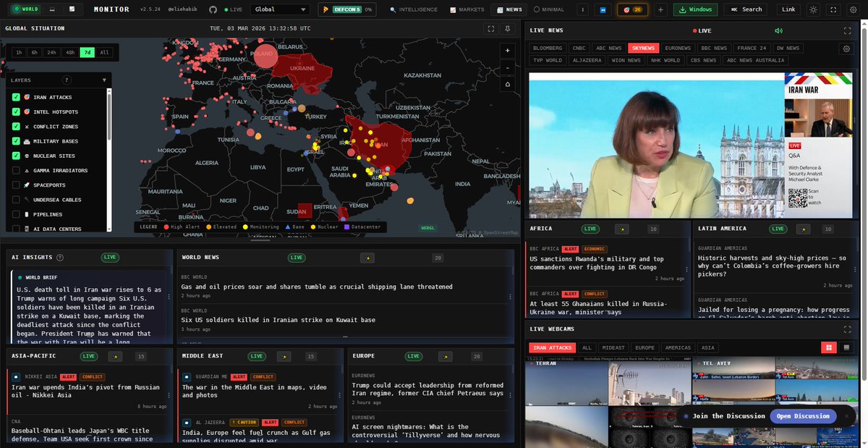Uncheck the Iran Attacks layer
Image resolution: width=868 pixels, height=448 pixels.
click(16, 97)
